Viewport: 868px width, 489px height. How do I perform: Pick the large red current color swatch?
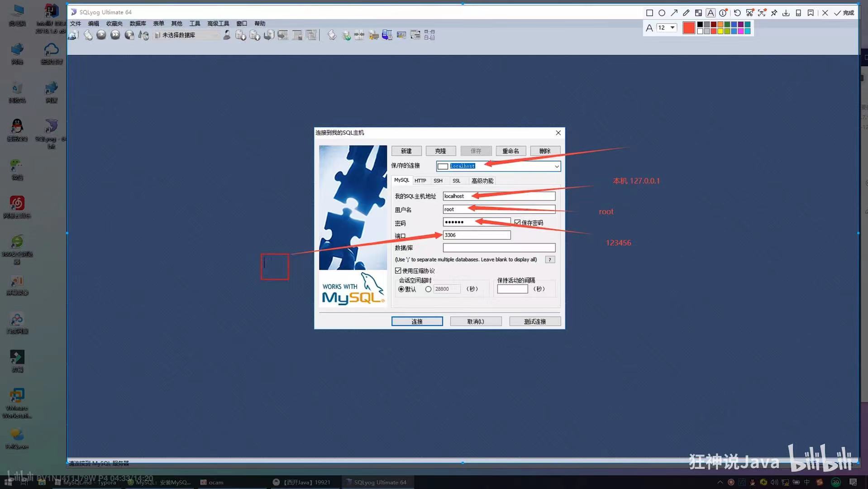(x=689, y=28)
